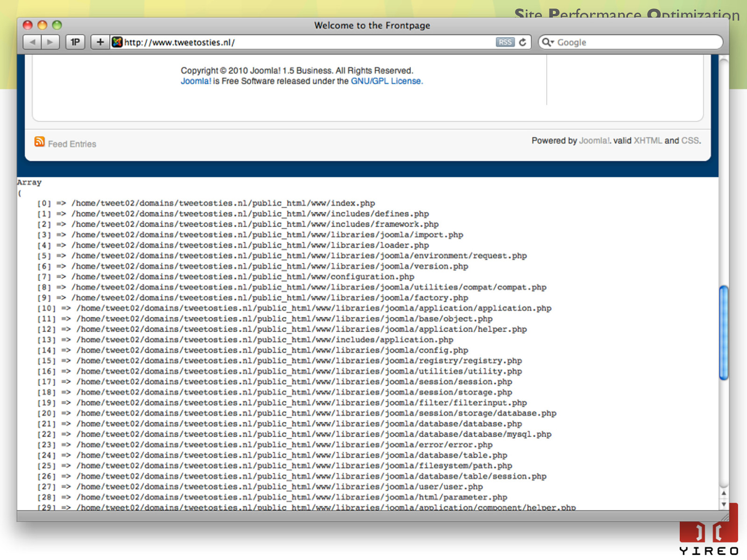
Task: Click the word Array above the list
Action: click(x=29, y=182)
